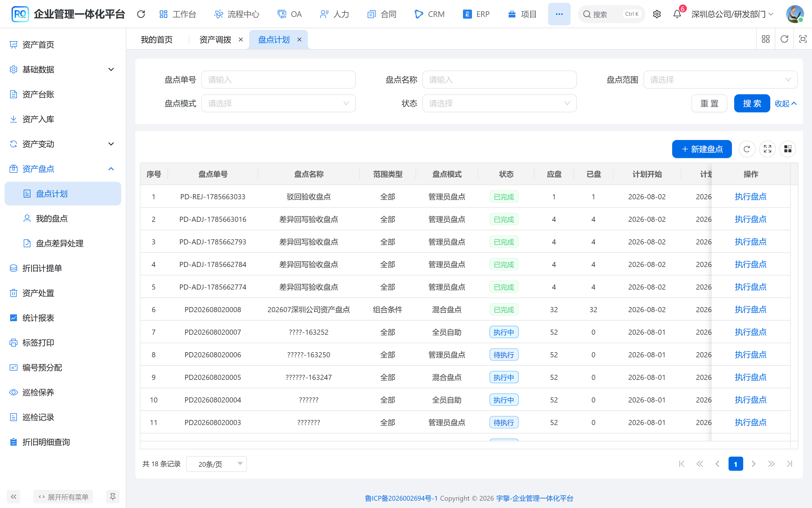This screenshot has height=508, width=812.
Task: Click the 新建盘点 button
Action: 701,149
